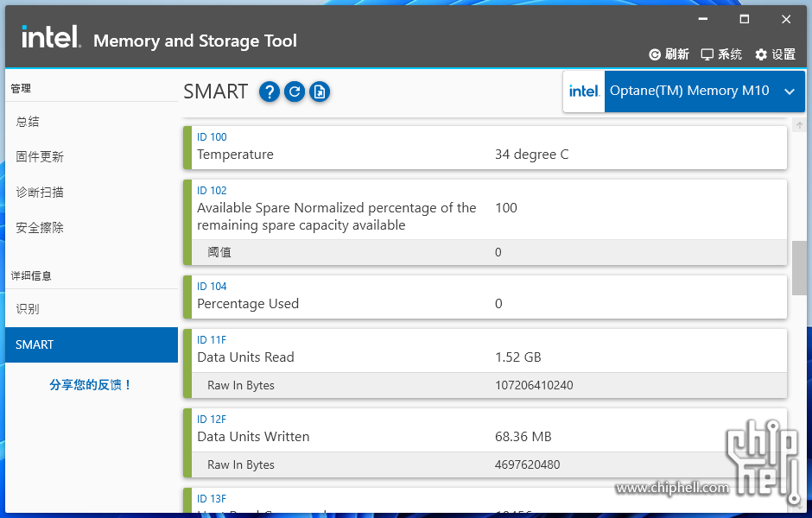
Task: Open the SMART help question-mark icon
Action: [x=270, y=92]
